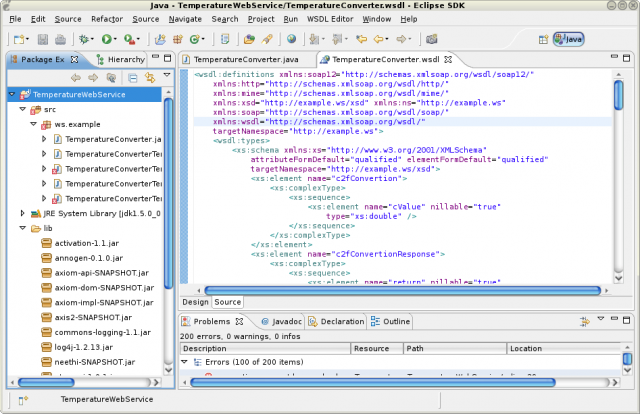Select the Source tab of WSDL editor
640x414 pixels.
[227, 302]
